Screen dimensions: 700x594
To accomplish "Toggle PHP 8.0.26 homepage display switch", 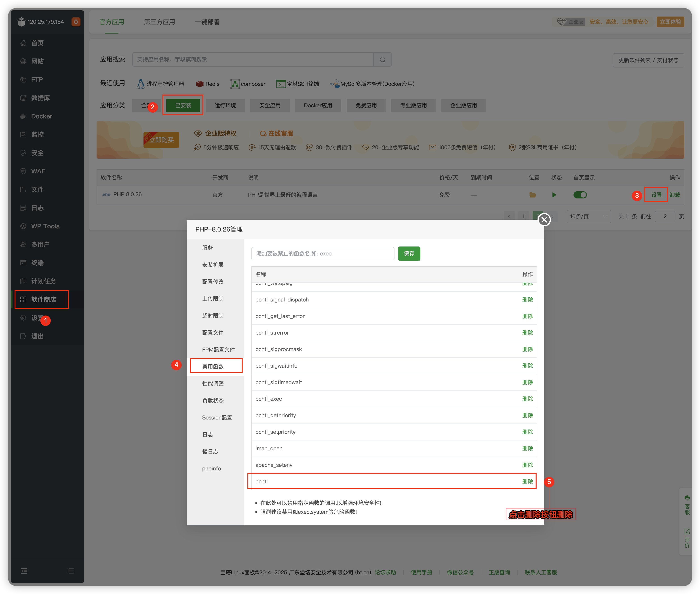I will pos(580,195).
